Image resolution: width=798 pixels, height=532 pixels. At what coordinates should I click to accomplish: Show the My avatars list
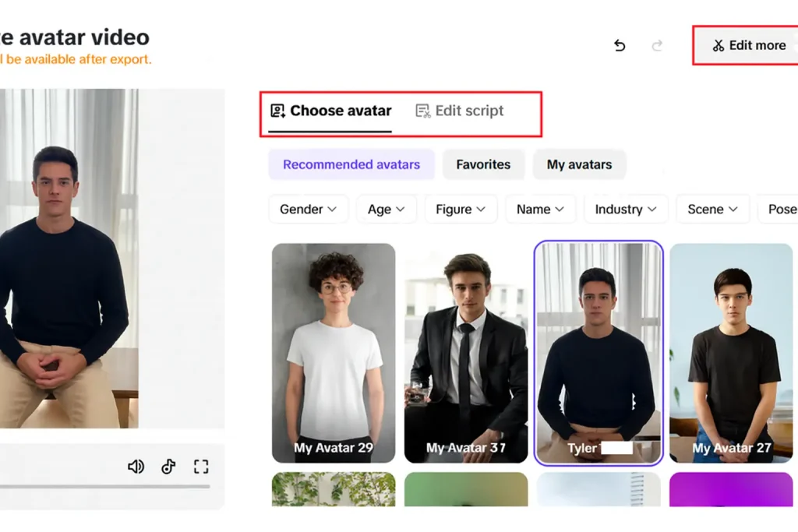pyautogui.click(x=579, y=164)
